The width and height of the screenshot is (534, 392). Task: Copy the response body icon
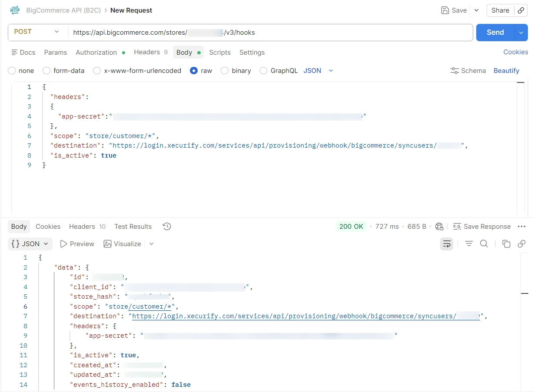click(506, 244)
